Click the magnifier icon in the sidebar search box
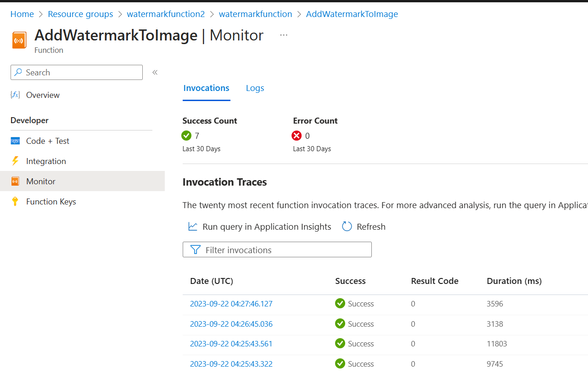Image resolution: width=588 pixels, height=374 pixels. pyautogui.click(x=18, y=72)
